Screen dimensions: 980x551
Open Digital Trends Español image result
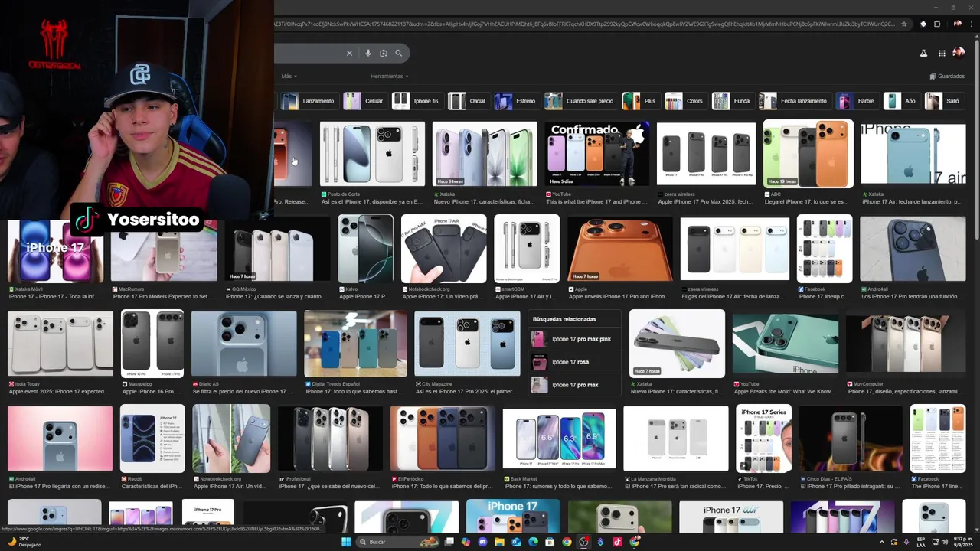pyautogui.click(x=355, y=344)
